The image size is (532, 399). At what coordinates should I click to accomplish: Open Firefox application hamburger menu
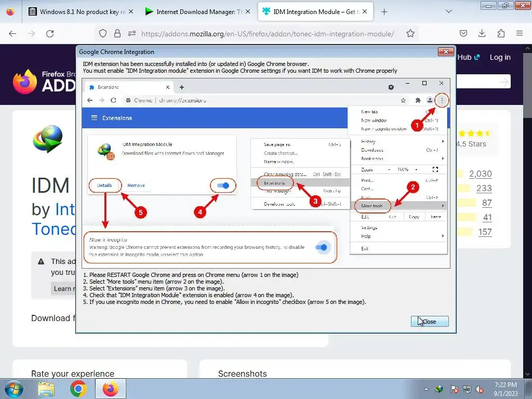[520, 33]
